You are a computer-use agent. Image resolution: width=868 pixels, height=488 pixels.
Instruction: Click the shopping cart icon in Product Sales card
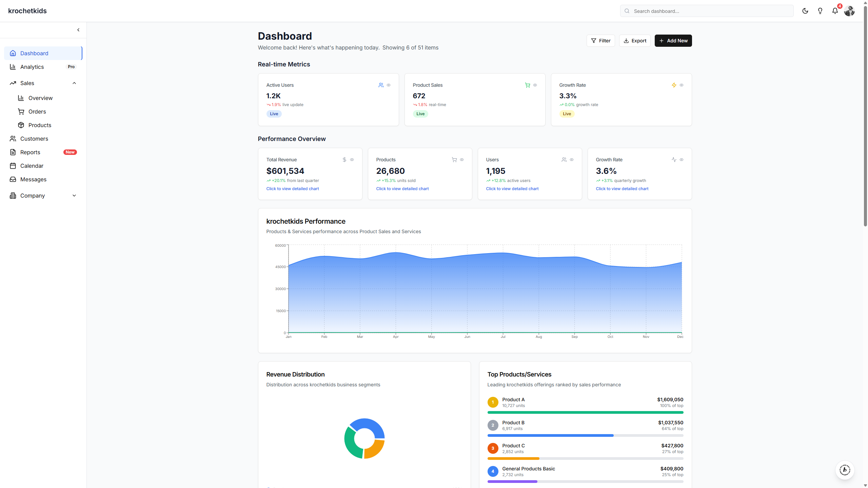(x=527, y=85)
